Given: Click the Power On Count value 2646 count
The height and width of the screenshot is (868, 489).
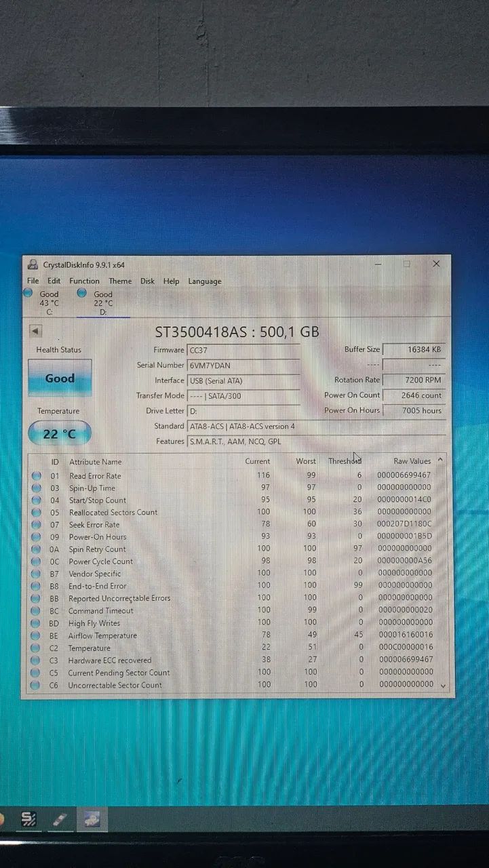Looking at the screenshot, I should pyautogui.click(x=414, y=395).
